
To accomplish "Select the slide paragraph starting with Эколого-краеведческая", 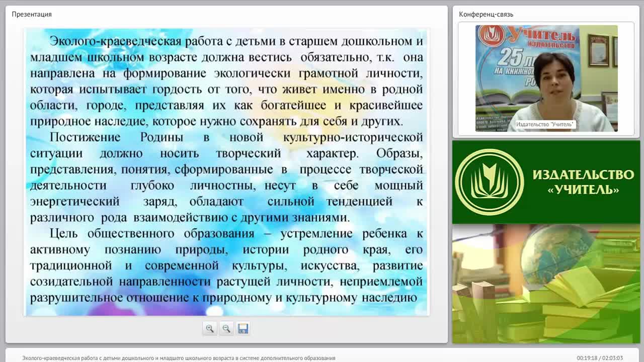I will pos(226,81).
